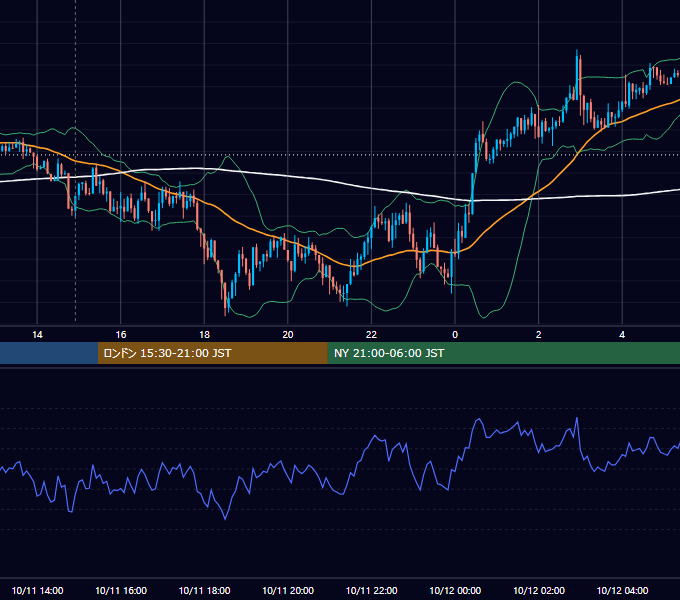The height and width of the screenshot is (600, 680).
Task: Click the 10/11 14:00 time label
Action: pos(37,590)
